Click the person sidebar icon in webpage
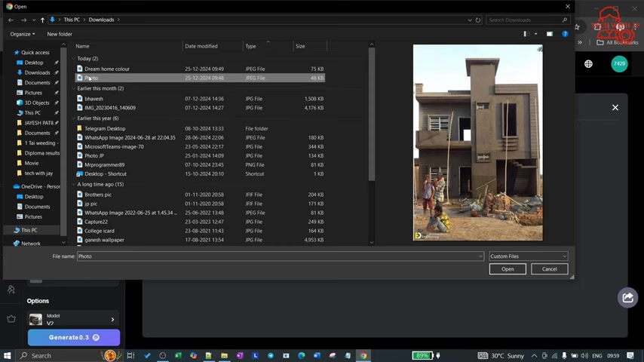The width and height of the screenshot is (644, 362). tap(11, 290)
